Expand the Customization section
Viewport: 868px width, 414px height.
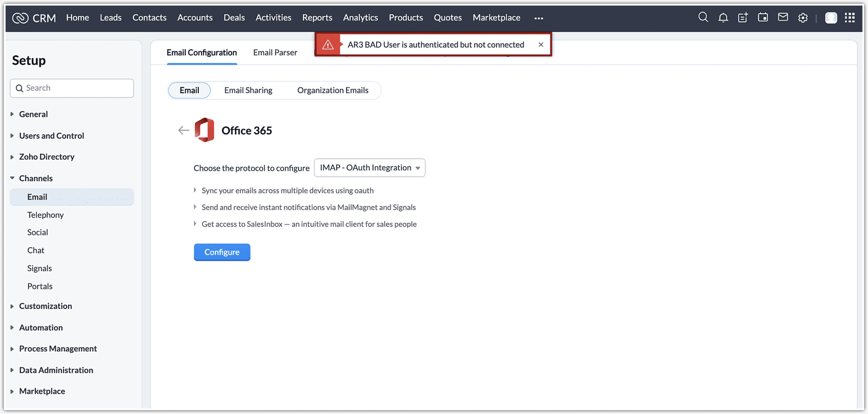click(12, 306)
